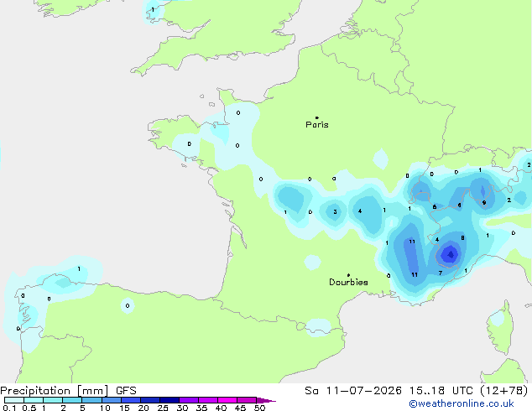Click the '15' legend scale label
The image size is (532, 411).
tap(124, 408)
